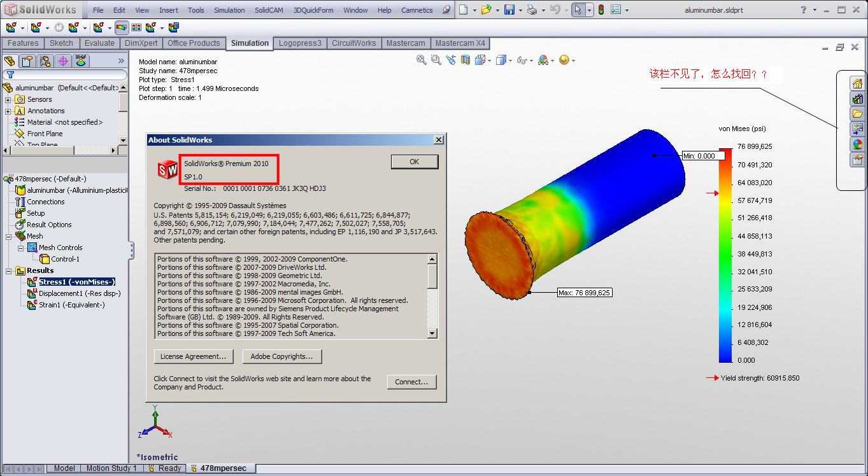Switch to the Motion Study 1 tab
The image size is (868, 476).
111,468
